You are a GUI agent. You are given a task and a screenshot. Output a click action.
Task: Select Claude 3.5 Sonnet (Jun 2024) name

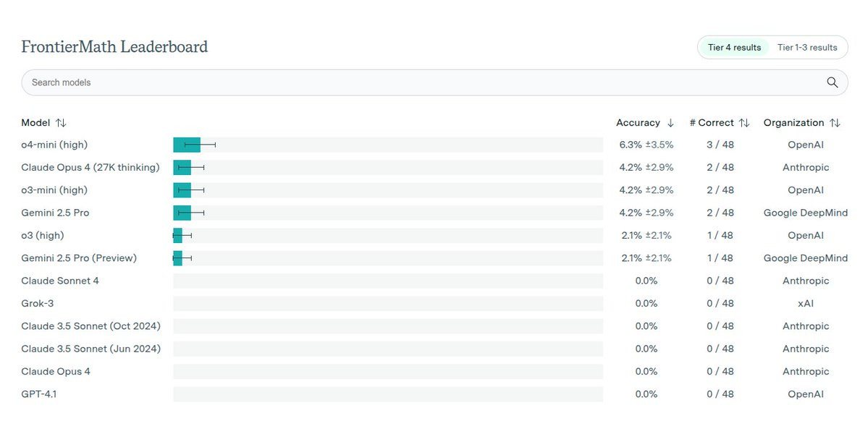[x=90, y=349]
